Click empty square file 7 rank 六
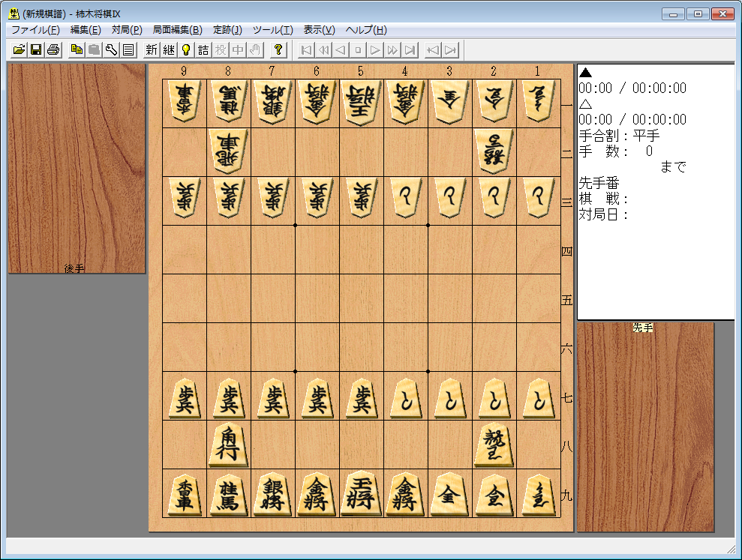742x560 pixels. [x=272, y=347]
